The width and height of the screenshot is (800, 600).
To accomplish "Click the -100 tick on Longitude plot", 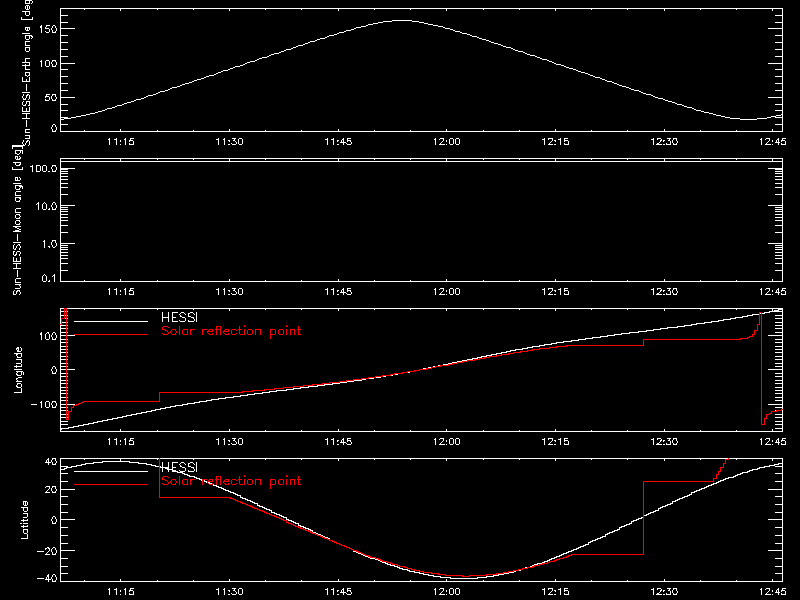I will [x=44, y=404].
